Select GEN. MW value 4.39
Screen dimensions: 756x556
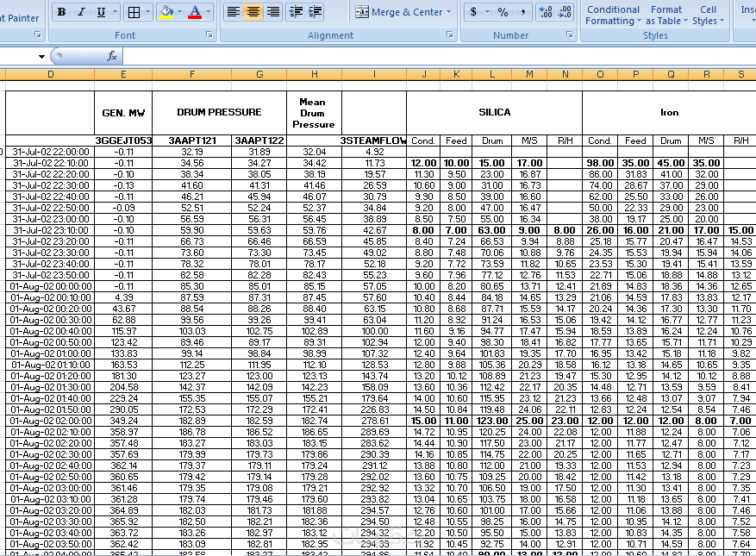coord(123,297)
